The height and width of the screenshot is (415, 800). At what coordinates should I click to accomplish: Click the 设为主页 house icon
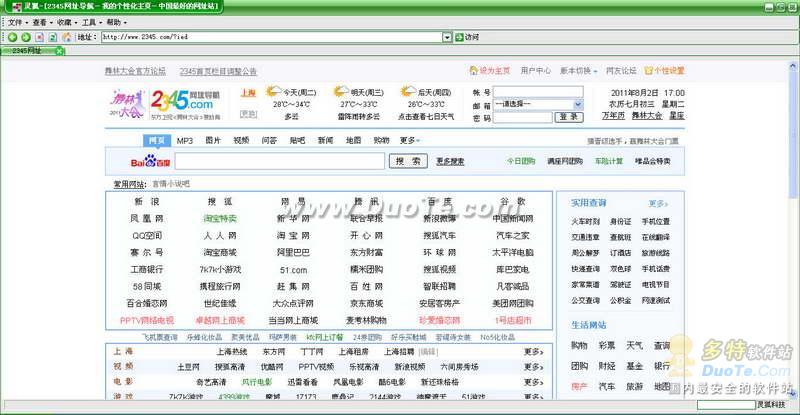pos(473,71)
